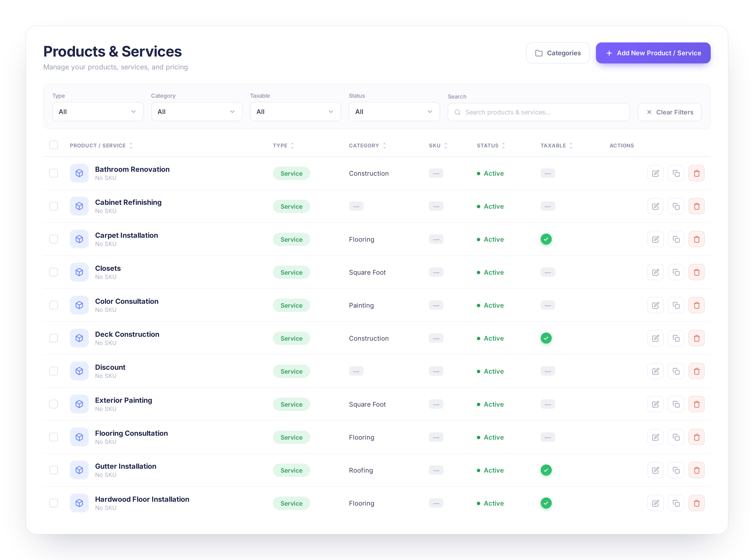Viewport: 754px width, 560px height.
Task: Edit Color Consultation service
Action: click(655, 305)
